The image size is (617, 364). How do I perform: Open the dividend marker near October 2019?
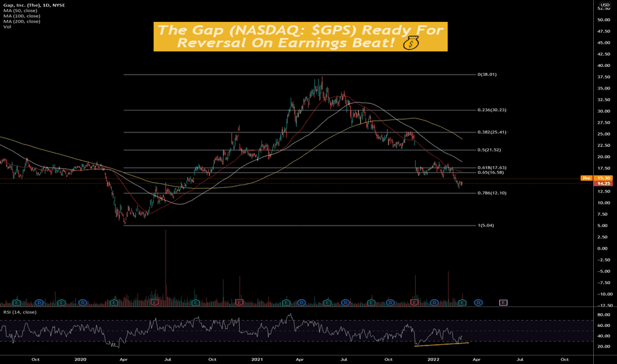click(x=39, y=302)
